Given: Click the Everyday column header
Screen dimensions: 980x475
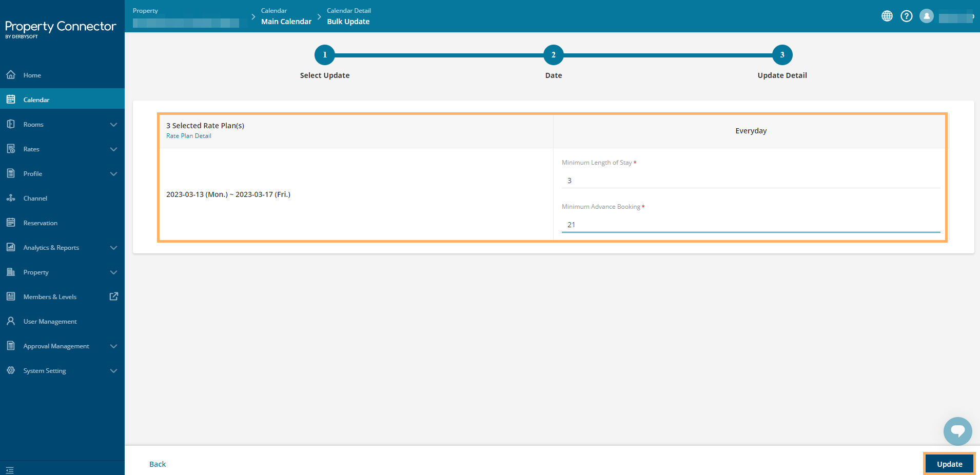Looking at the screenshot, I should click(751, 131).
